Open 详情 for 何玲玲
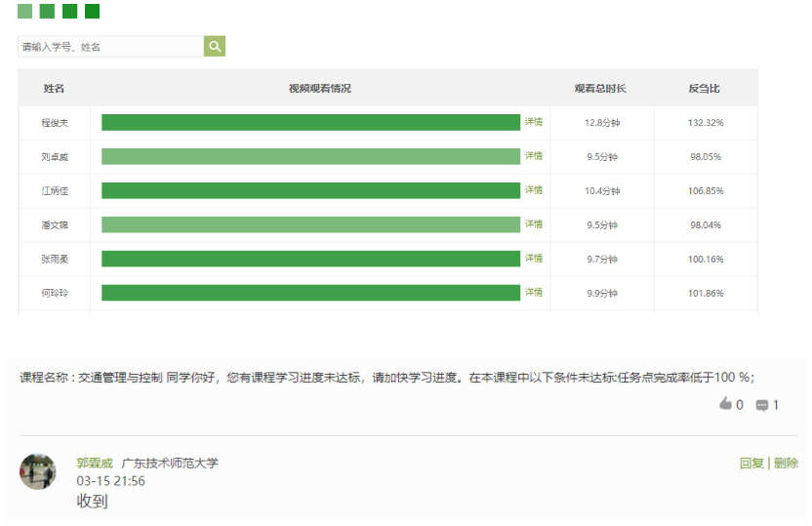This screenshot has width=812, height=526. tap(534, 293)
